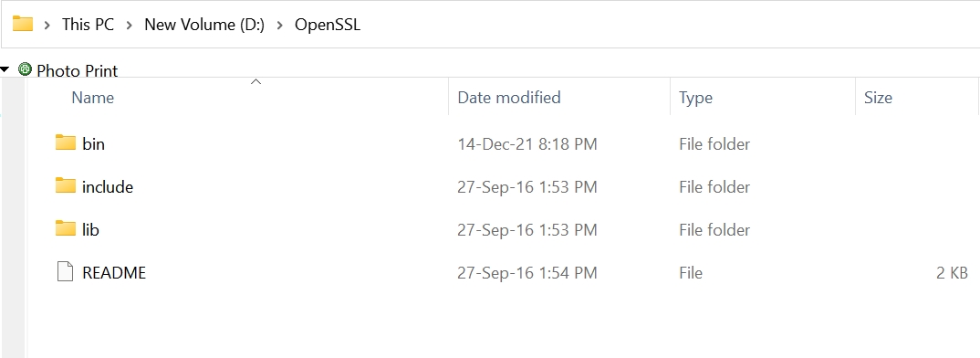Select the lib folder icon
This screenshot has width=980, height=358.
coord(66,229)
